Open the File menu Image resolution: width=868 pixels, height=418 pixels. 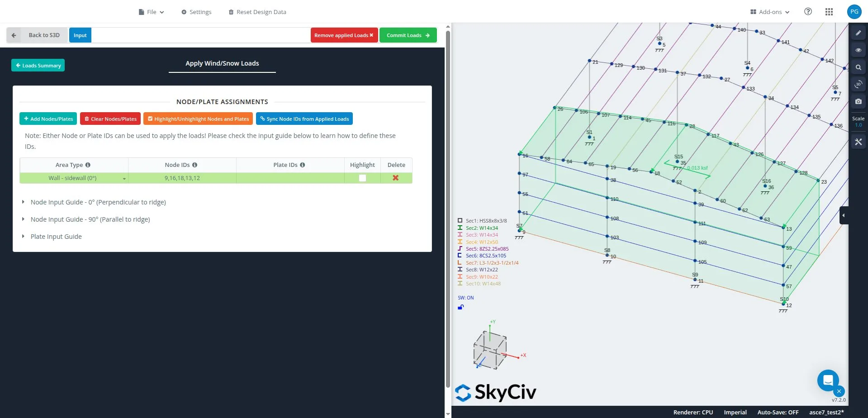152,12
